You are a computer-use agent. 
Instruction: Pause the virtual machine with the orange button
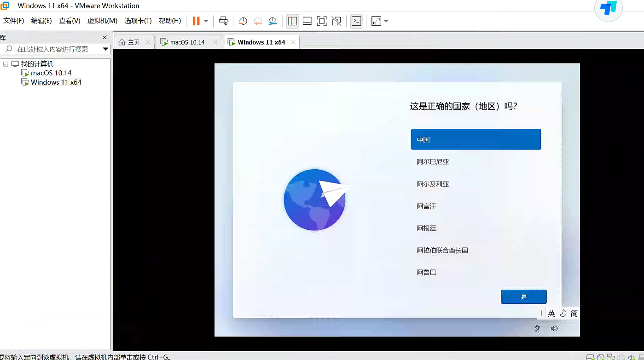tap(196, 21)
